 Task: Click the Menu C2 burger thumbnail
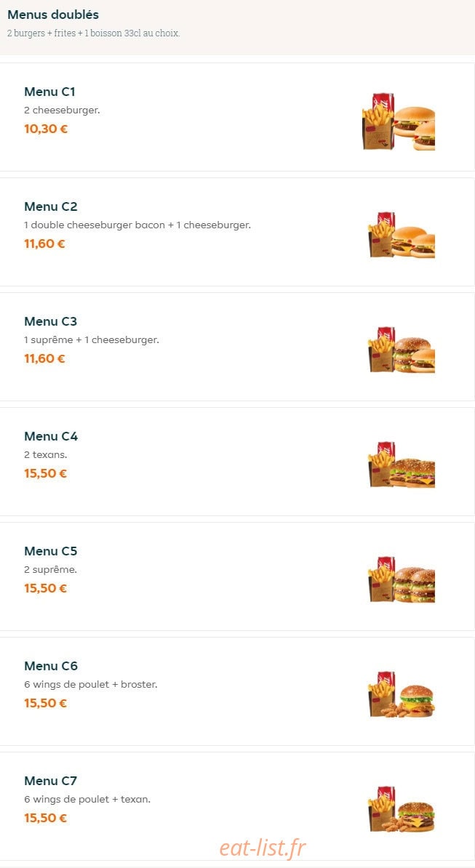tap(402, 235)
